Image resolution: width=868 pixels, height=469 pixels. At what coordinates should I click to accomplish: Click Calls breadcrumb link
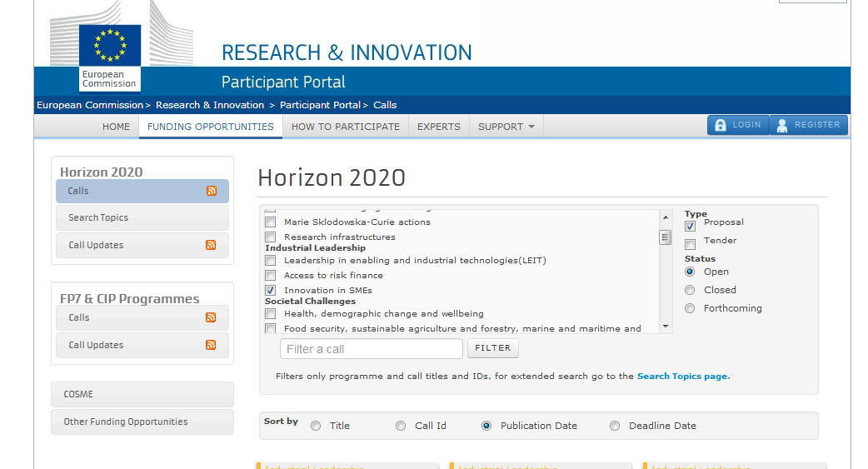point(385,105)
